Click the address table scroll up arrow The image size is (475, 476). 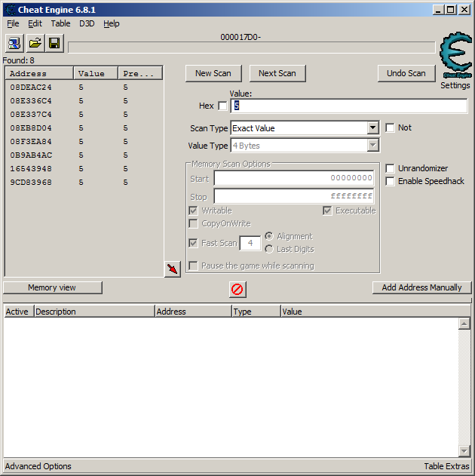[464, 324]
